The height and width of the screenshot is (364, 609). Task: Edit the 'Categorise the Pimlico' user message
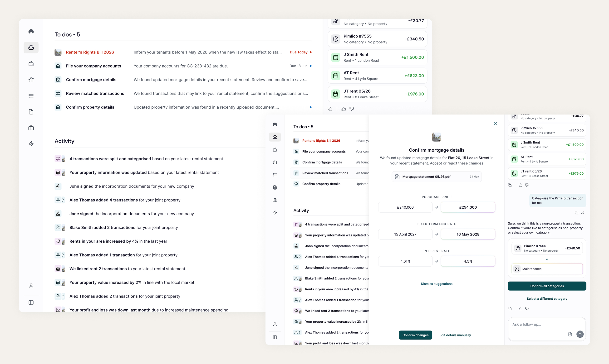tap(583, 213)
